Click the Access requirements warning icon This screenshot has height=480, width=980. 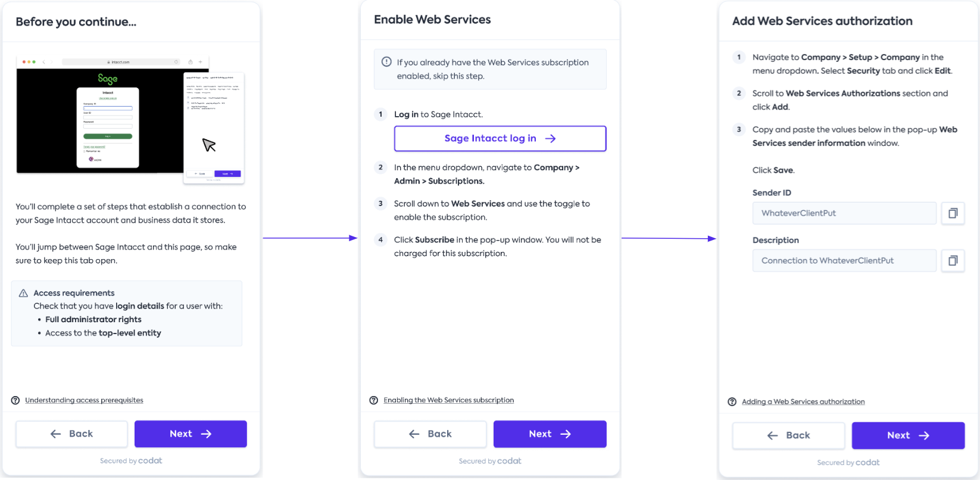24,293
